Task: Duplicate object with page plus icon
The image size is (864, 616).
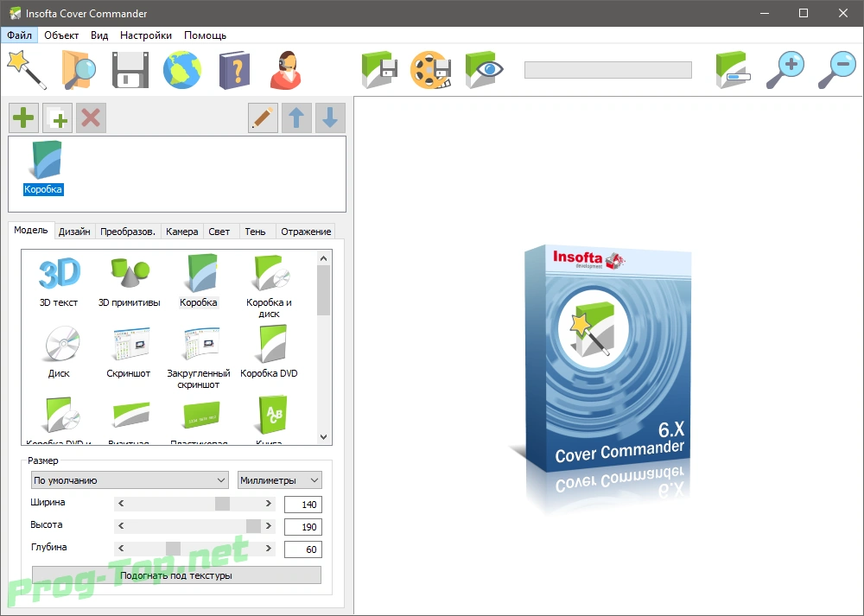Action: tap(57, 117)
